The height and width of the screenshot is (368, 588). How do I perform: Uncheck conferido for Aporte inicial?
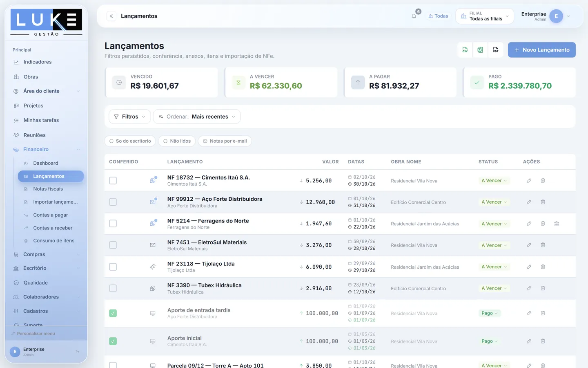pos(113,341)
